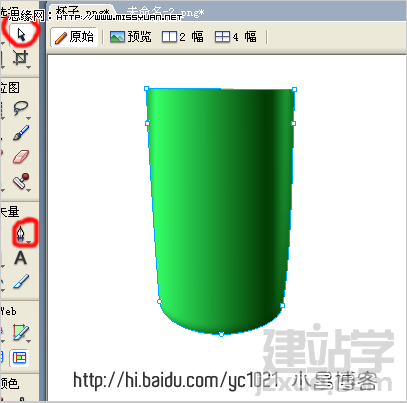Expand the Crop tool flyout arrow

click(x=29, y=67)
